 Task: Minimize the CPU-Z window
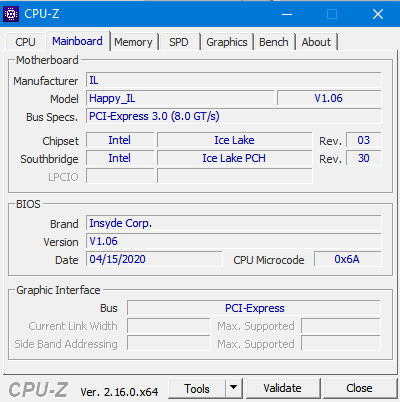pos(287,14)
